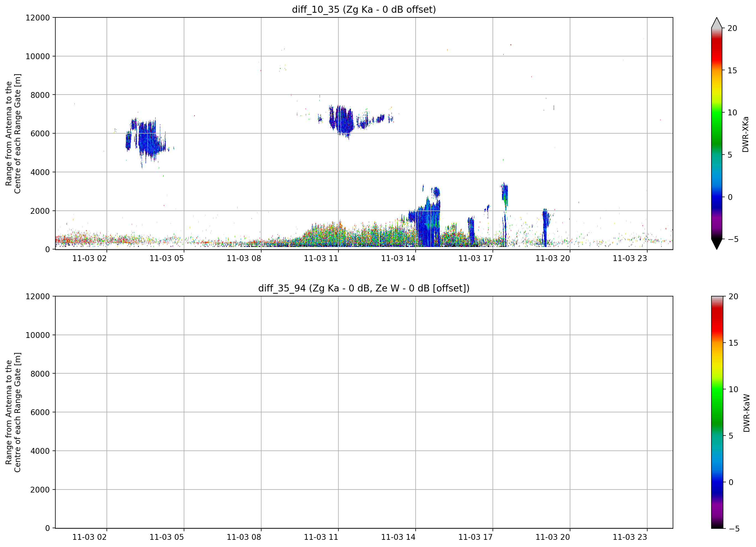Click the 8000 y-tick on the diff_10_35 plot
Image resolution: width=756 pixels, height=547 pixels.
coord(40,95)
